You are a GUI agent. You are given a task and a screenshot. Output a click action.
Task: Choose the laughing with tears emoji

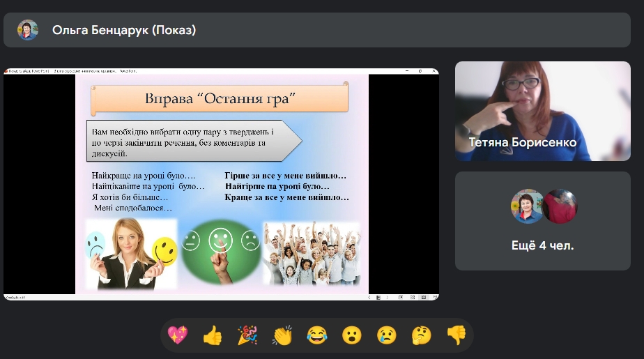pos(317,336)
